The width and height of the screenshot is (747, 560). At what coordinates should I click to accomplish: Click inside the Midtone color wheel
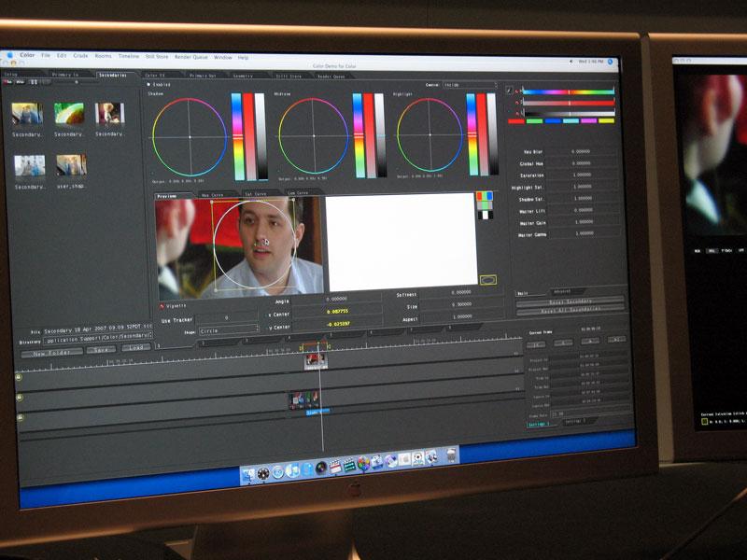pos(314,135)
